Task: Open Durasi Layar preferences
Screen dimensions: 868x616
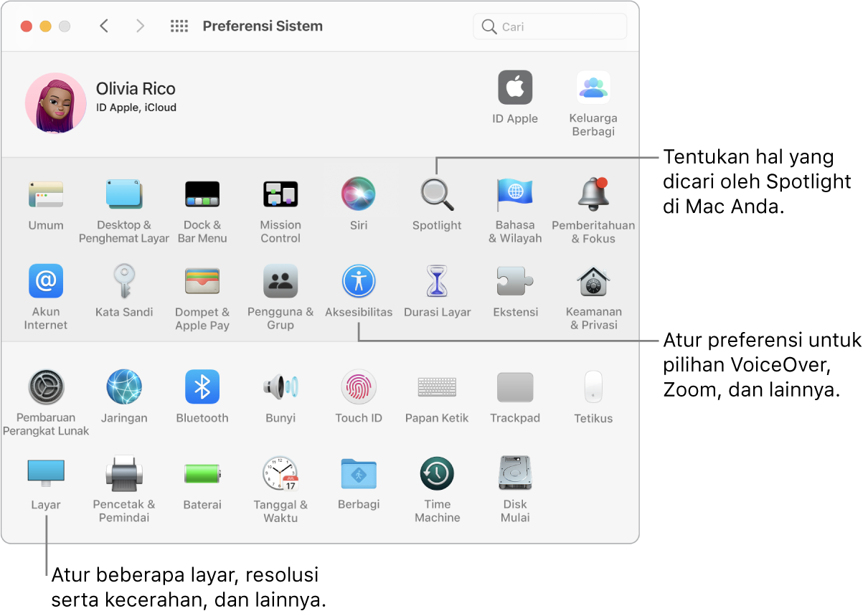Action: pos(437,282)
